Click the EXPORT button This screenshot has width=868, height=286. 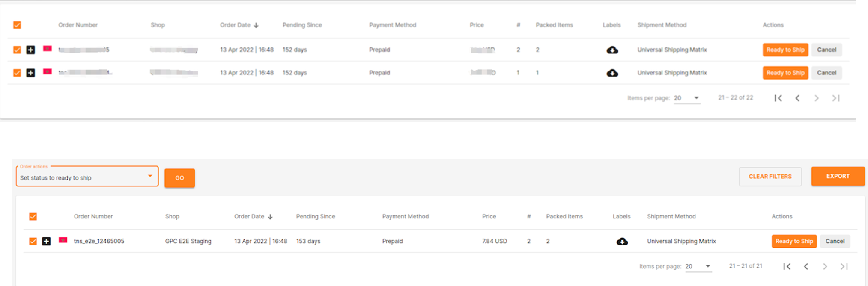[x=838, y=176]
